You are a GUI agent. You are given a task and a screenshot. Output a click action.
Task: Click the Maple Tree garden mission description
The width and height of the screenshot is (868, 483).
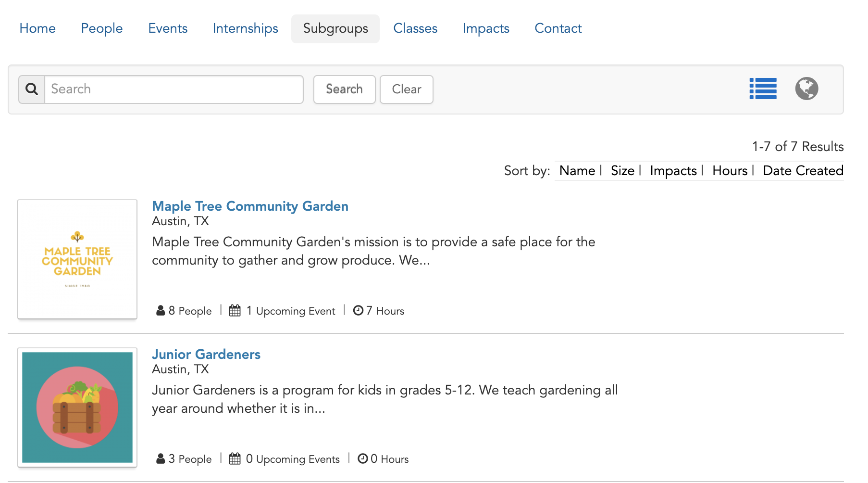[373, 251]
